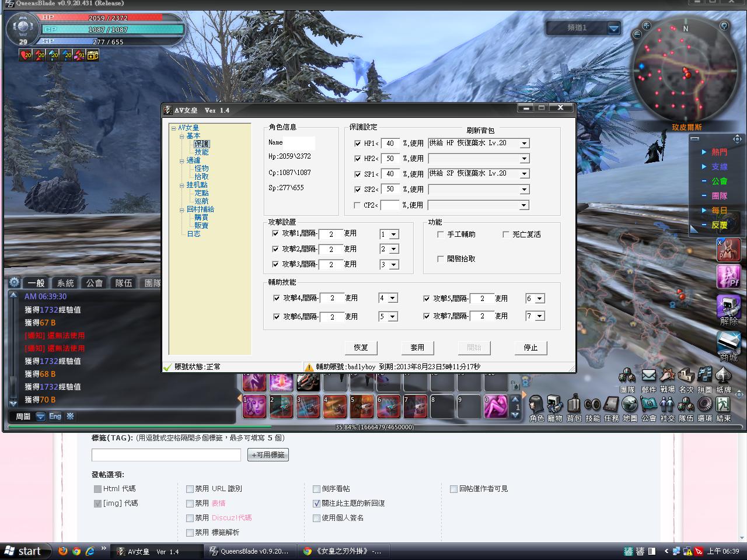Toggle the HP2 protection checkbox
Viewport: 747px width, 560px height.
click(x=358, y=159)
